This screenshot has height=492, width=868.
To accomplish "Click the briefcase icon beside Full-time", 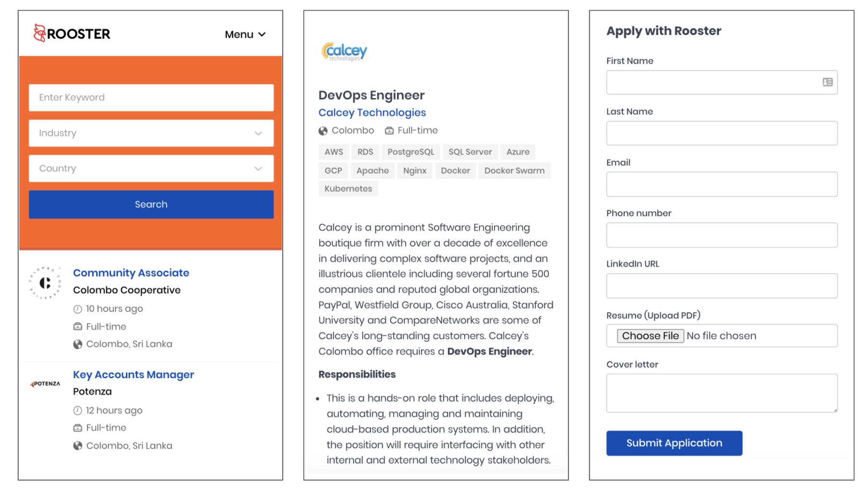I will click(389, 131).
